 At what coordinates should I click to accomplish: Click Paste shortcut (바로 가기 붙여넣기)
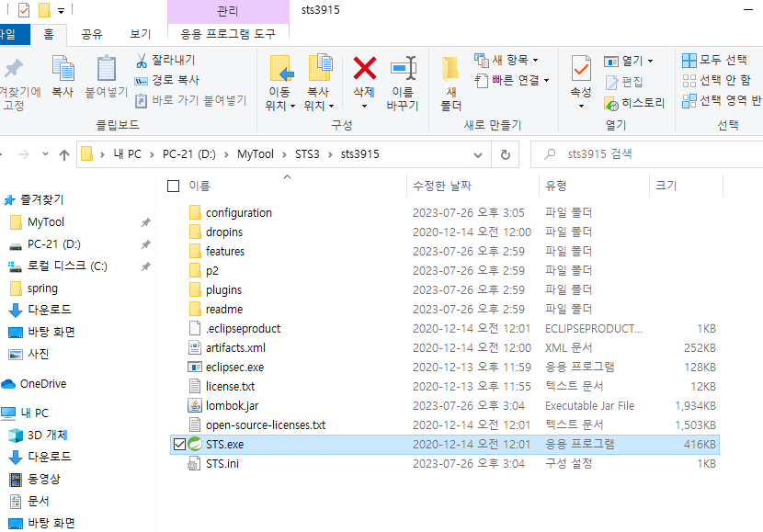click(191, 100)
